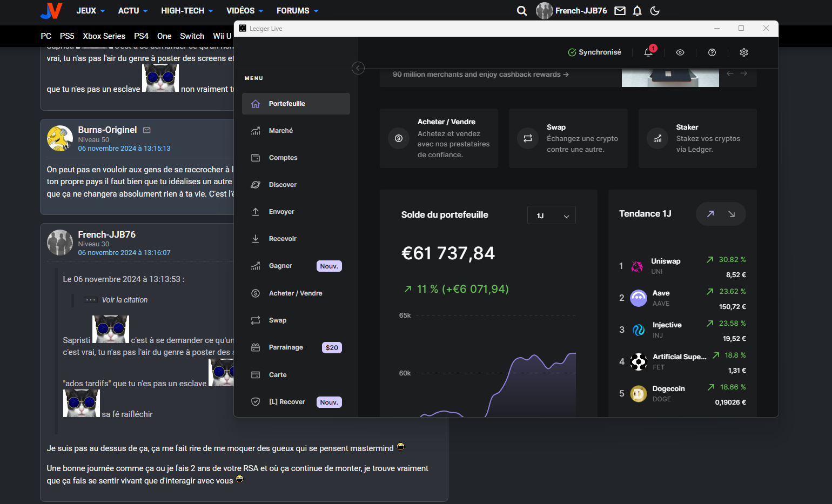Toggle dark mode with the moon icon
The image size is (832, 504).
655,11
